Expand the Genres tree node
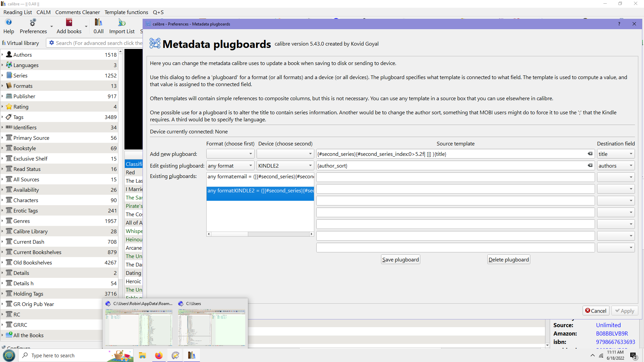 point(2,221)
